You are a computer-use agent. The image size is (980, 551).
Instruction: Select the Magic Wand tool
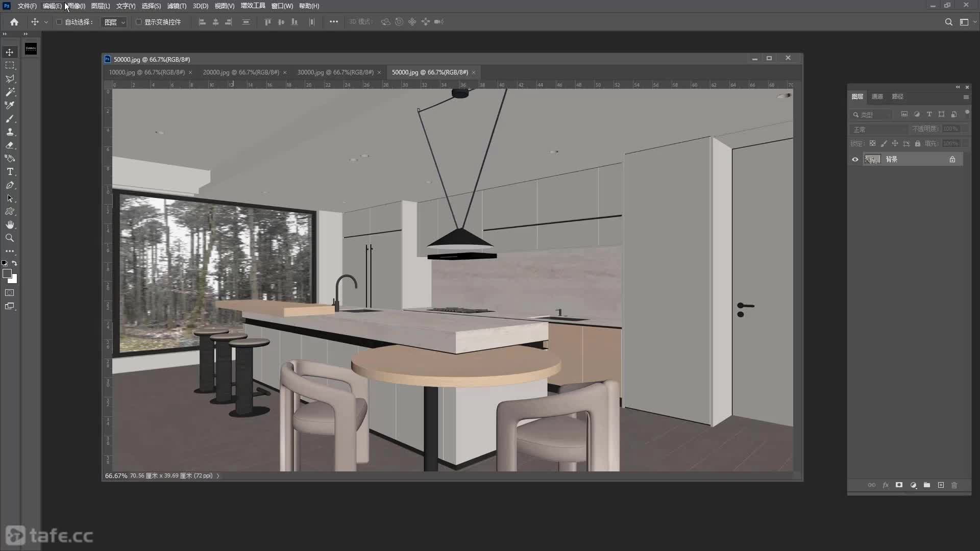point(10,92)
